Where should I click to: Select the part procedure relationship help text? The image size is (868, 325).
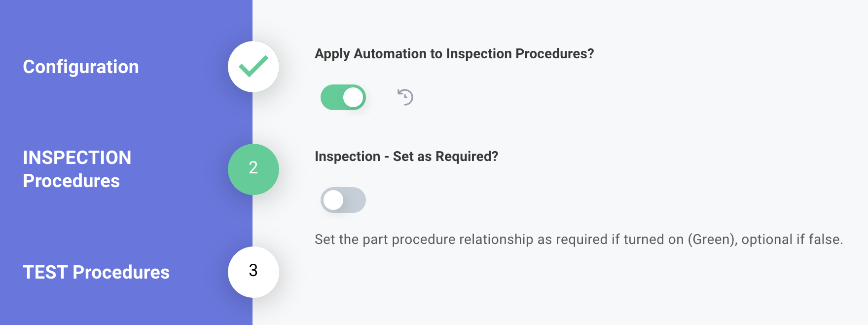coord(579,239)
